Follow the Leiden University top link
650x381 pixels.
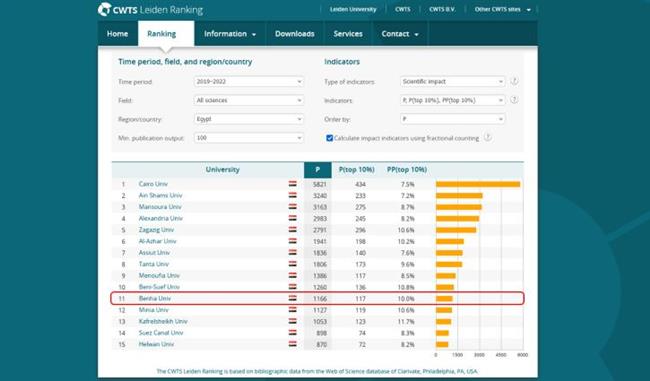click(x=353, y=9)
